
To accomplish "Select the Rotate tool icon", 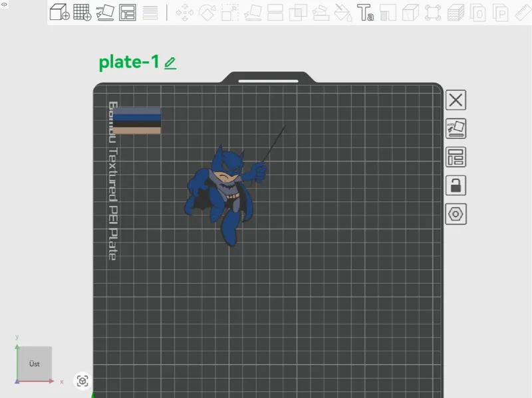I will [x=207, y=13].
